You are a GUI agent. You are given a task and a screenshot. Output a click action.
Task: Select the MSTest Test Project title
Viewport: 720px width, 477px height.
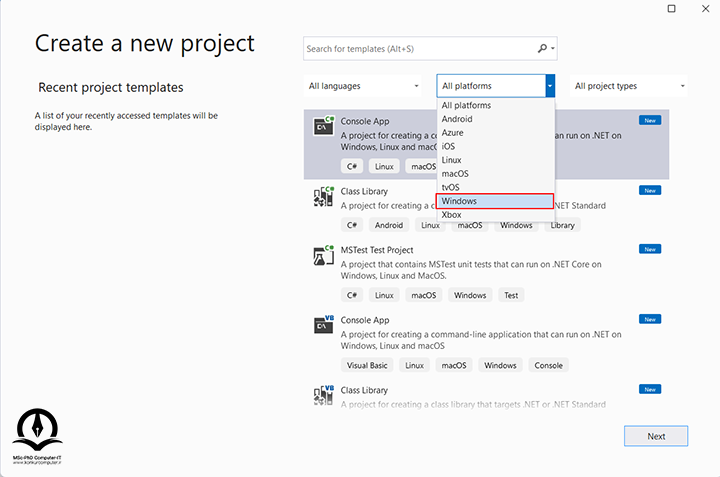pyautogui.click(x=377, y=250)
